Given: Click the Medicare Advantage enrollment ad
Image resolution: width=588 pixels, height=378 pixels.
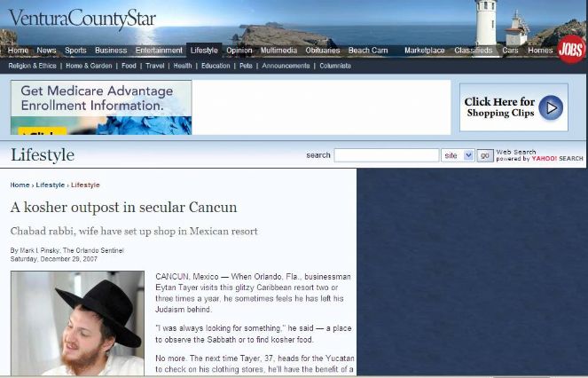Looking at the screenshot, I should click(101, 107).
